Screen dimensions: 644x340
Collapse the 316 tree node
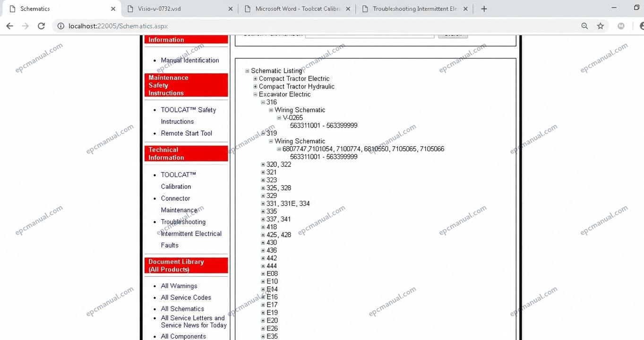[263, 102]
